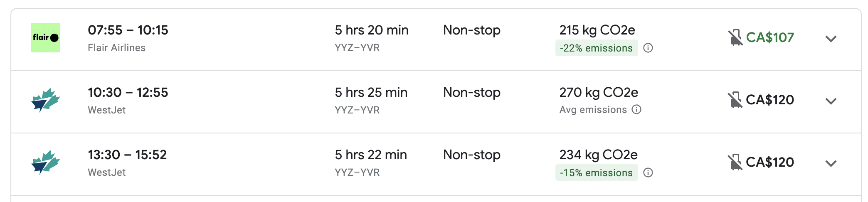The width and height of the screenshot is (868, 202).
Task: Click the 5 hrs 25 min duration
Action: pos(371,93)
